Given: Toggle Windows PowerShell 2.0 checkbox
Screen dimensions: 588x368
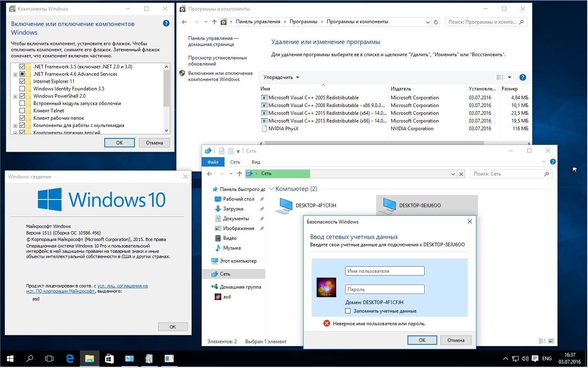Looking at the screenshot, I should click(22, 96).
